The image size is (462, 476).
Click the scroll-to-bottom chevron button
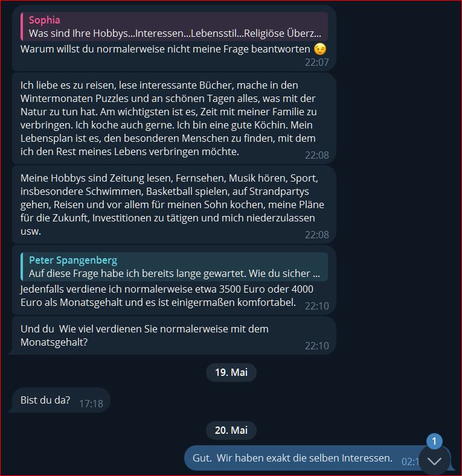tap(434, 461)
